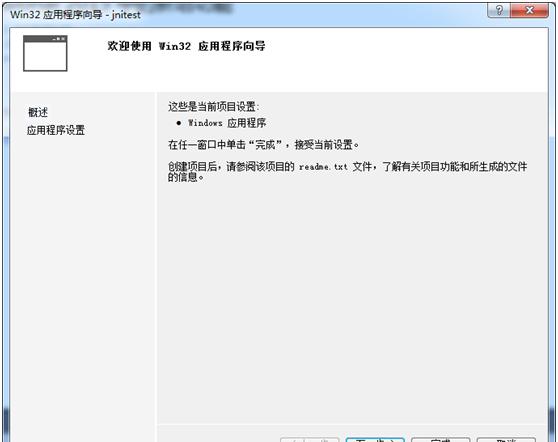The height and width of the screenshot is (442, 558).
Task: Select the 'Windows 应用程序' bullet text
Action: point(227,123)
